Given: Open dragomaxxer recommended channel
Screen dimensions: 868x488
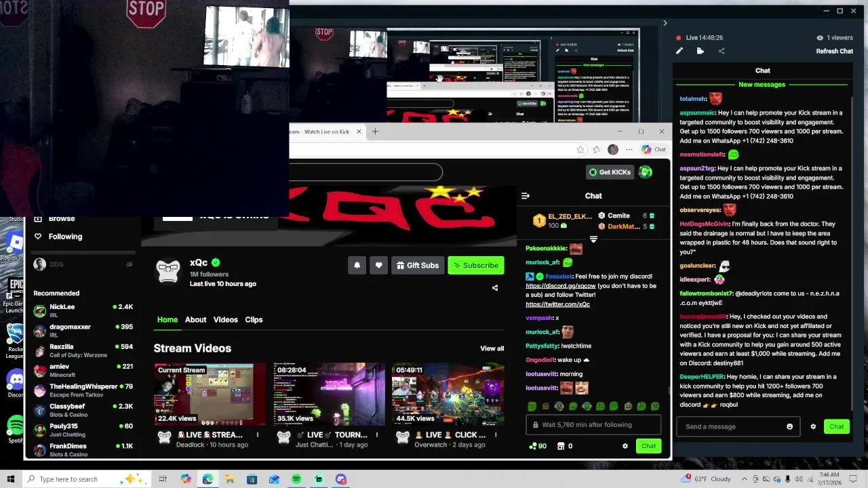Looking at the screenshot, I should click(x=83, y=330).
